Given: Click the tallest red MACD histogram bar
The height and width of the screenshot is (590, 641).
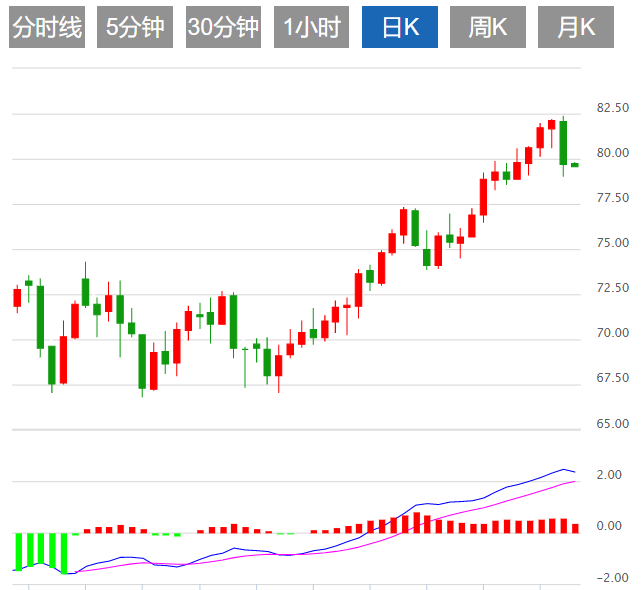Looking at the screenshot, I should click(417, 523).
